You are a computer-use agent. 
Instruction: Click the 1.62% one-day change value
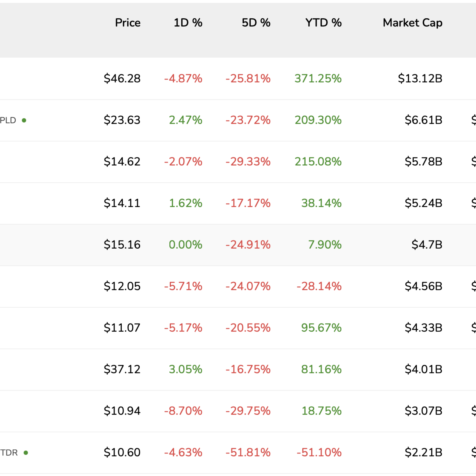click(x=186, y=203)
